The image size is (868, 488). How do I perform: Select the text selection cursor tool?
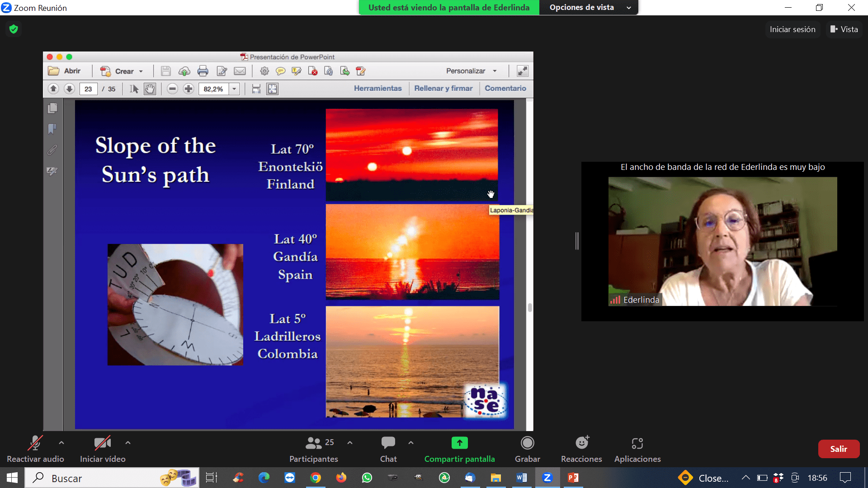pyautogui.click(x=134, y=89)
